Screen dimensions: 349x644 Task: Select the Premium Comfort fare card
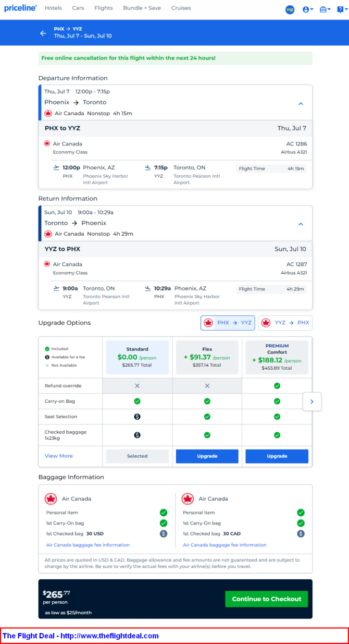coord(277,357)
